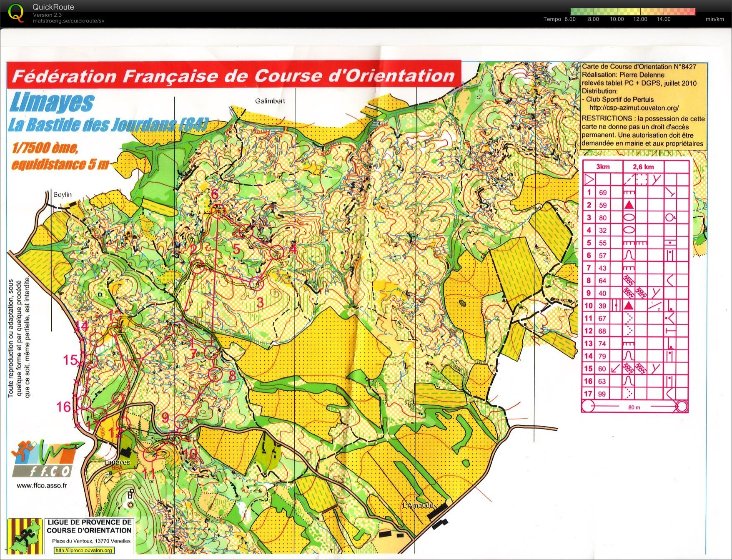The image size is (732, 560).
Task: Click the '3km' course header cell
Action: tap(602, 167)
